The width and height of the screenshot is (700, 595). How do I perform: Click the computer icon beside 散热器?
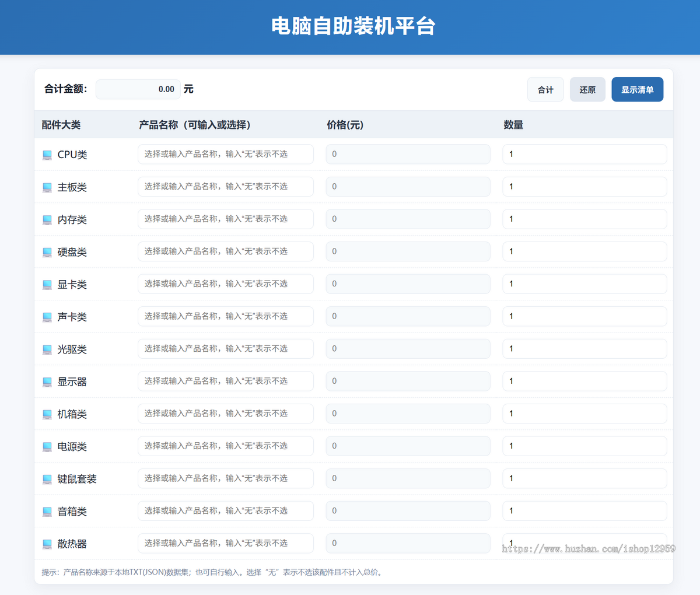click(x=47, y=544)
